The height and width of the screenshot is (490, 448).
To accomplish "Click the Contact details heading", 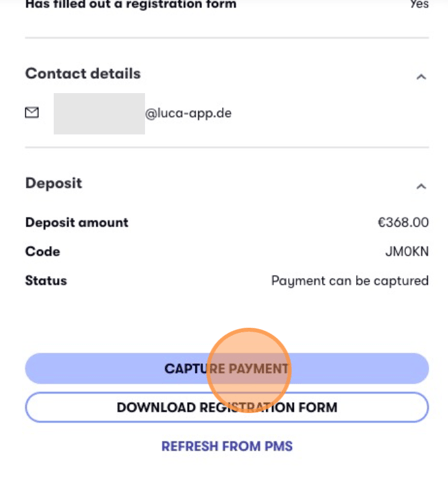I will (83, 73).
